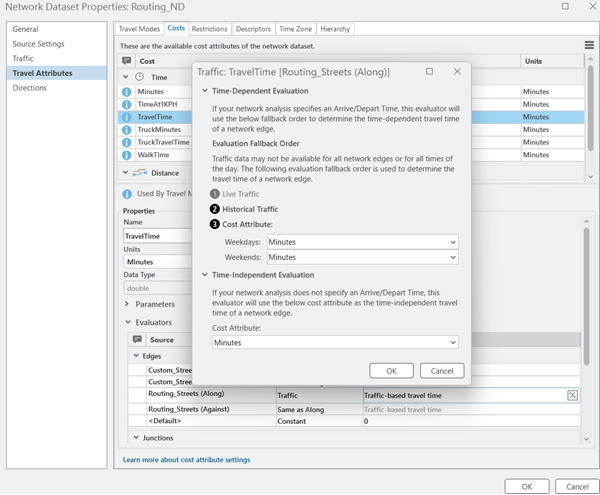Click the info icon beside WalkTime row
Image resolution: width=600 pixels, height=495 pixels.
pyautogui.click(x=126, y=155)
